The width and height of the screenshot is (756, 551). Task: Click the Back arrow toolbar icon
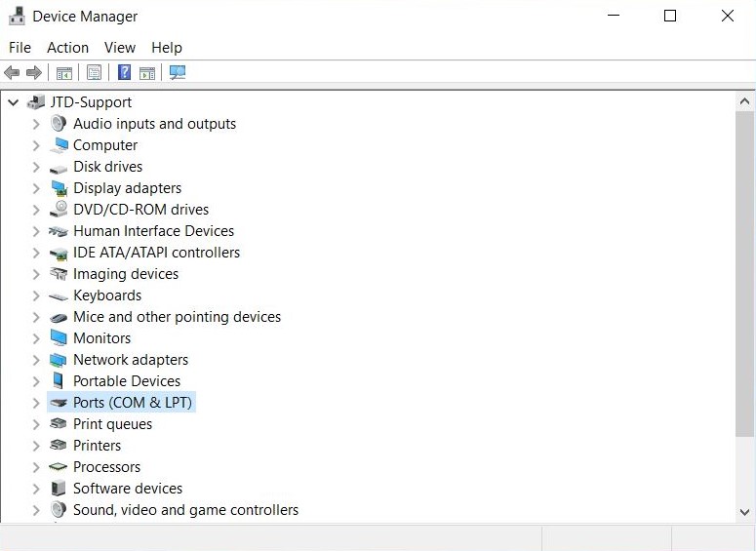tap(12, 73)
